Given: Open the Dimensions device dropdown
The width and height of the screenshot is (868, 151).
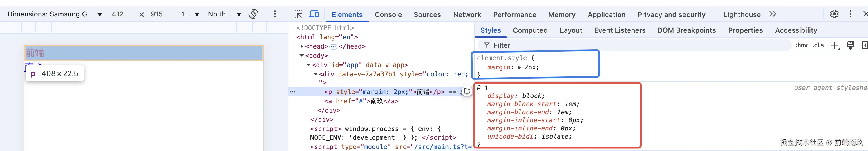Looking at the screenshot, I should click(55, 14).
